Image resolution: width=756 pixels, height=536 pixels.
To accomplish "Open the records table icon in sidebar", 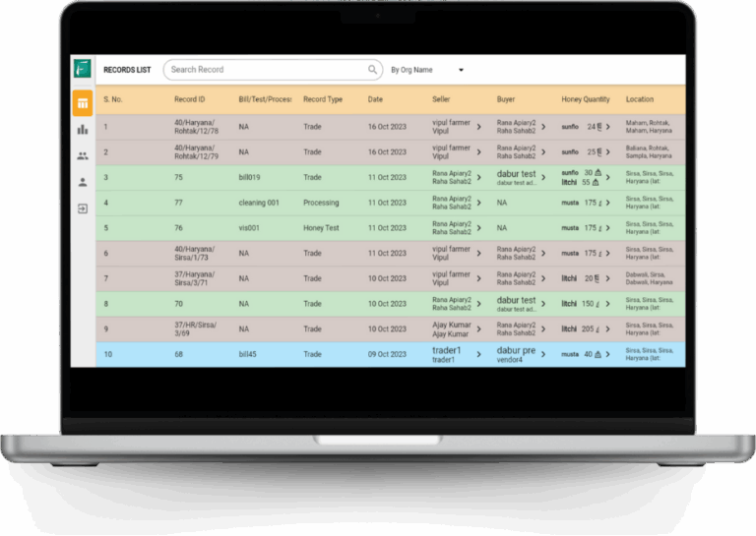I will [83, 103].
